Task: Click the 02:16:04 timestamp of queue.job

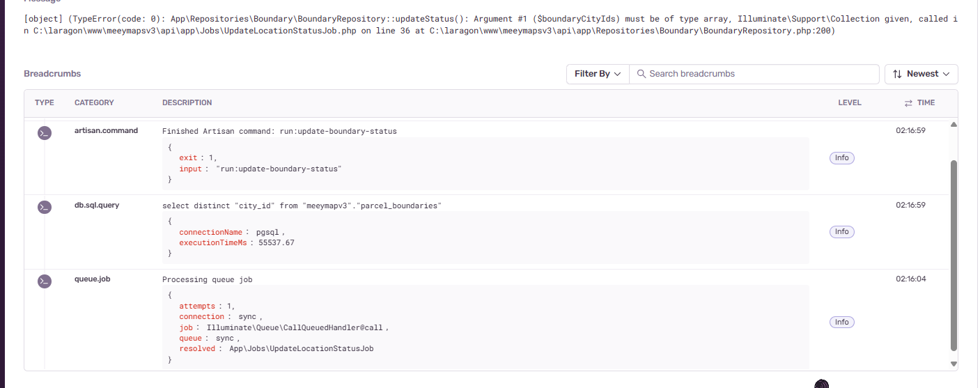Action: pos(910,279)
